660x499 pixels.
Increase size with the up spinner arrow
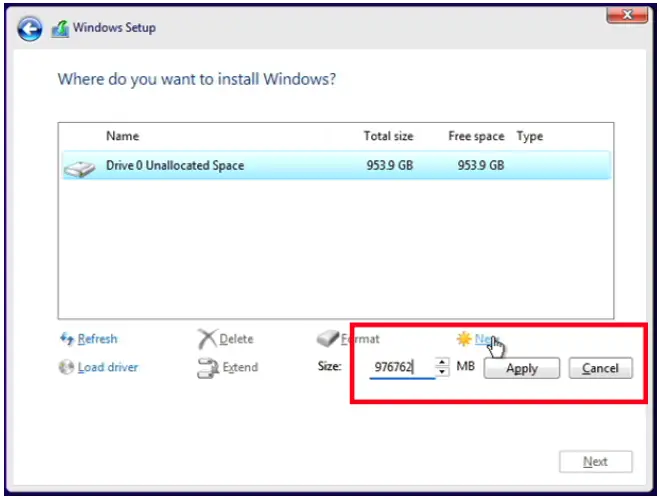point(442,362)
